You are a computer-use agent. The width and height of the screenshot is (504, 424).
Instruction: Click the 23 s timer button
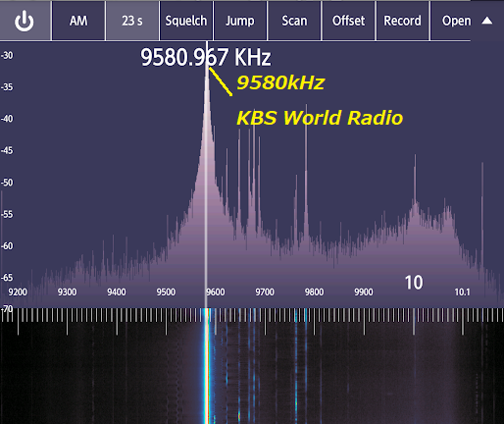(132, 21)
